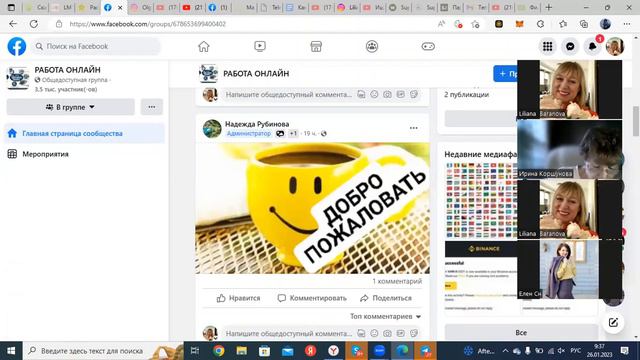The height and width of the screenshot is (360, 640).
Task: Attach photo in the upper comment box
Action: (x=387, y=95)
